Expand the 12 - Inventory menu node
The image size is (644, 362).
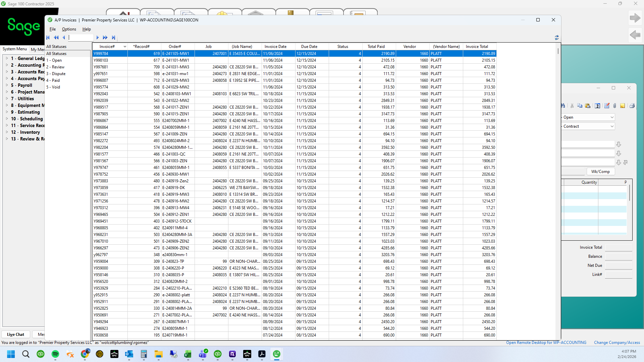coord(7,132)
